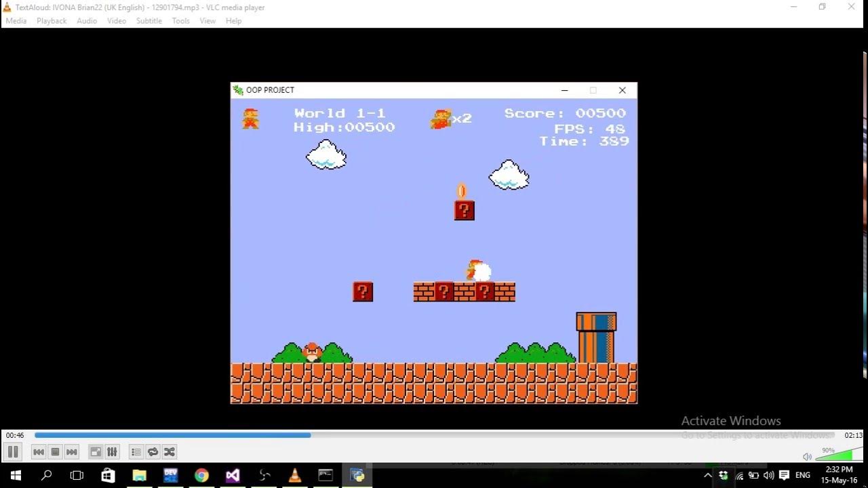Open Google Chrome from taskbar

point(201,475)
